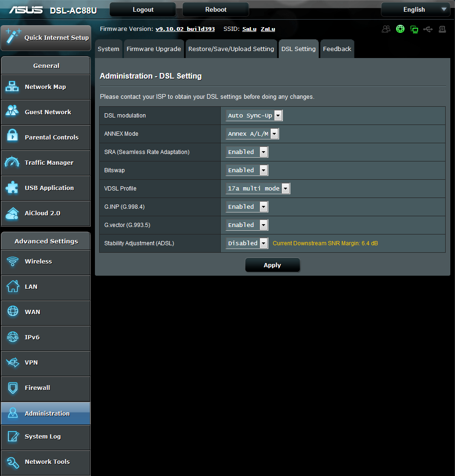
Task: Click the IPv6 globe icon
Action: pyautogui.click(x=13, y=337)
